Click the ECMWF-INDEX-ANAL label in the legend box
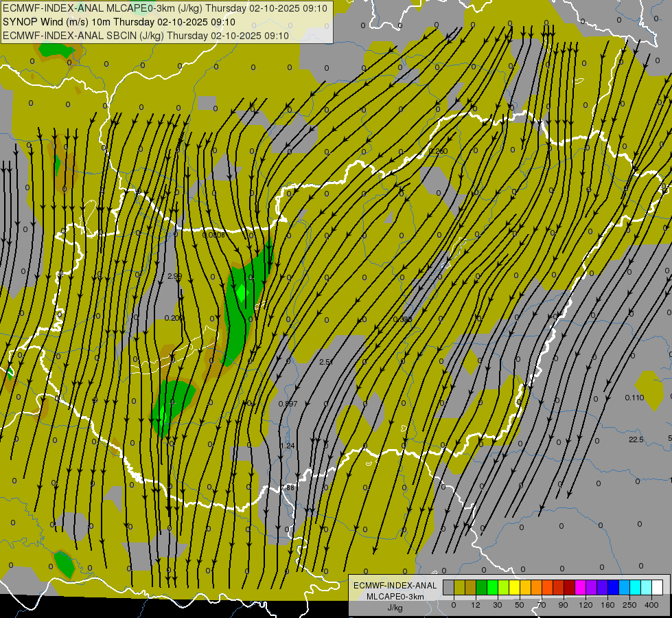Viewport: 672px width, 618px height. [x=395, y=586]
